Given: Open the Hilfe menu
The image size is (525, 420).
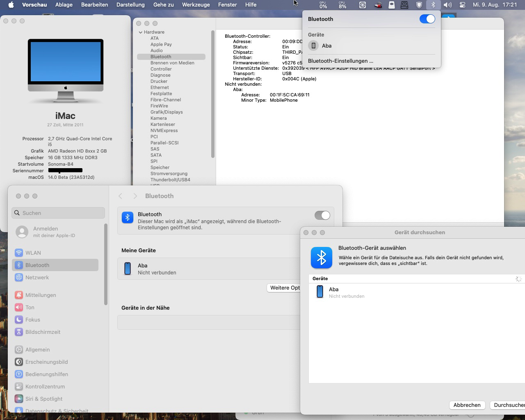Looking at the screenshot, I should [251, 5].
